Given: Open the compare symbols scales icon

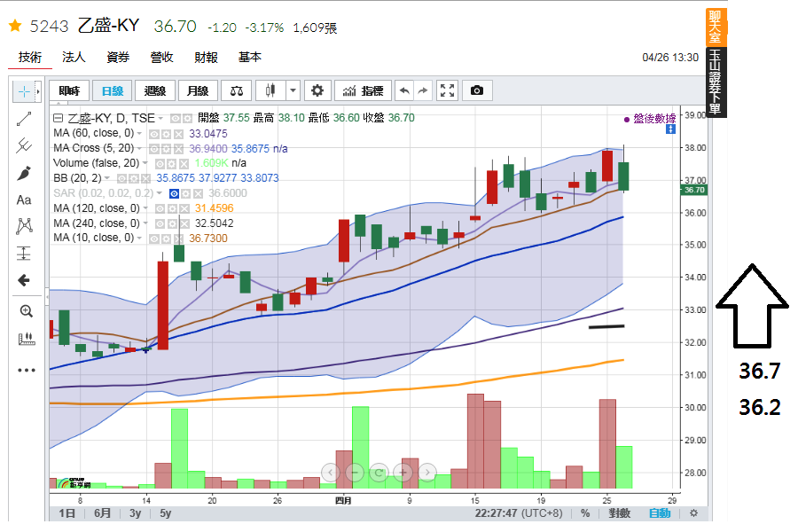Looking at the screenshot, I should (x=237, y=90).
